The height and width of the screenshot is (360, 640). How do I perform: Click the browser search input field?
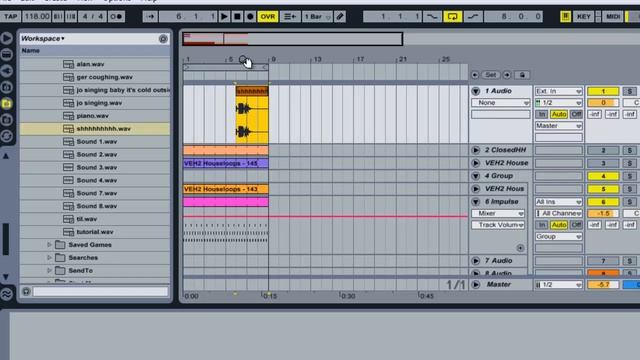[100, 291]
